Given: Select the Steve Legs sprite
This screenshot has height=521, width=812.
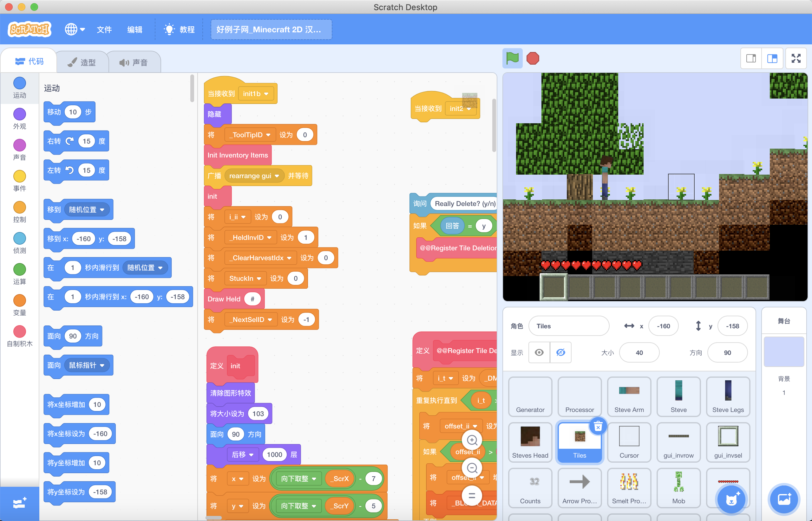Looking at the screenshot, I should coord(728,397).
